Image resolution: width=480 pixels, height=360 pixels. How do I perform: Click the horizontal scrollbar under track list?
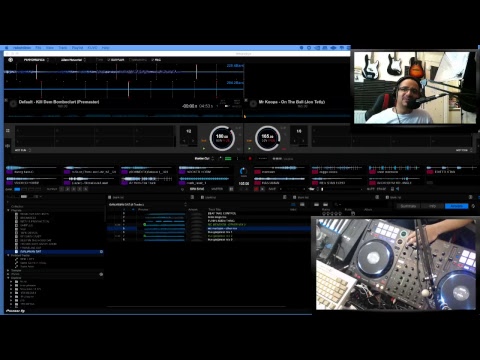197,306
